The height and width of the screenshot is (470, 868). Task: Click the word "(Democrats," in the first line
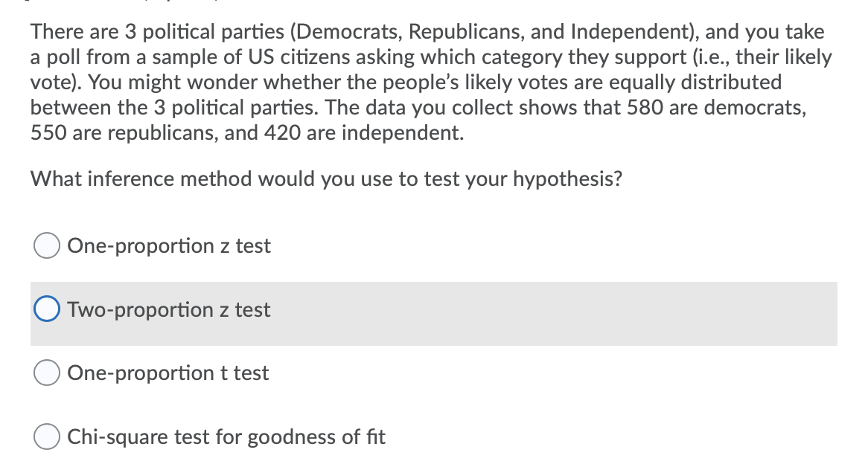[347, 32]
